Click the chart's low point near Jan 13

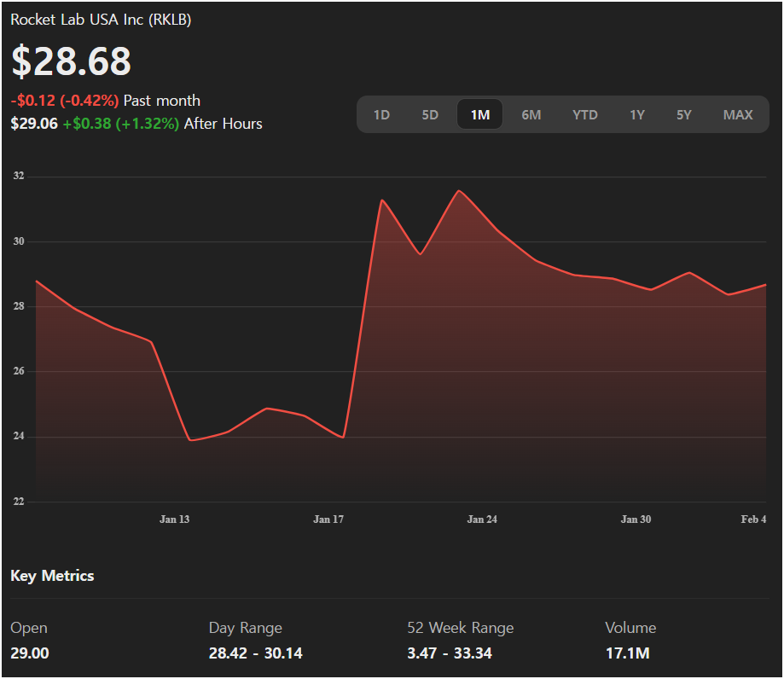click(x=190, y=440)
